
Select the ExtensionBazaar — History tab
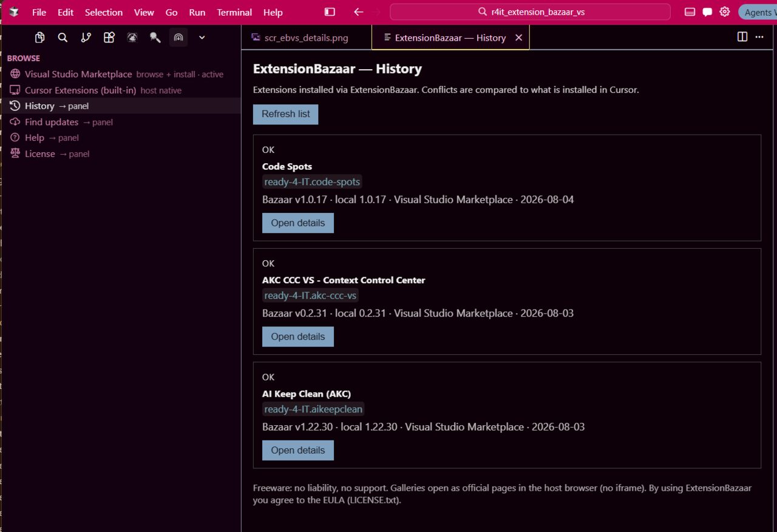[450, 38]
